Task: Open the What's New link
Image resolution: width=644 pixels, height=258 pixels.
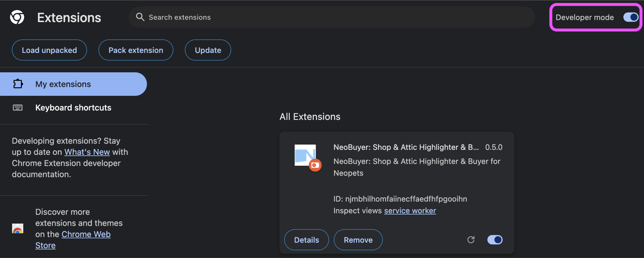Action: (x=87, y=152)
